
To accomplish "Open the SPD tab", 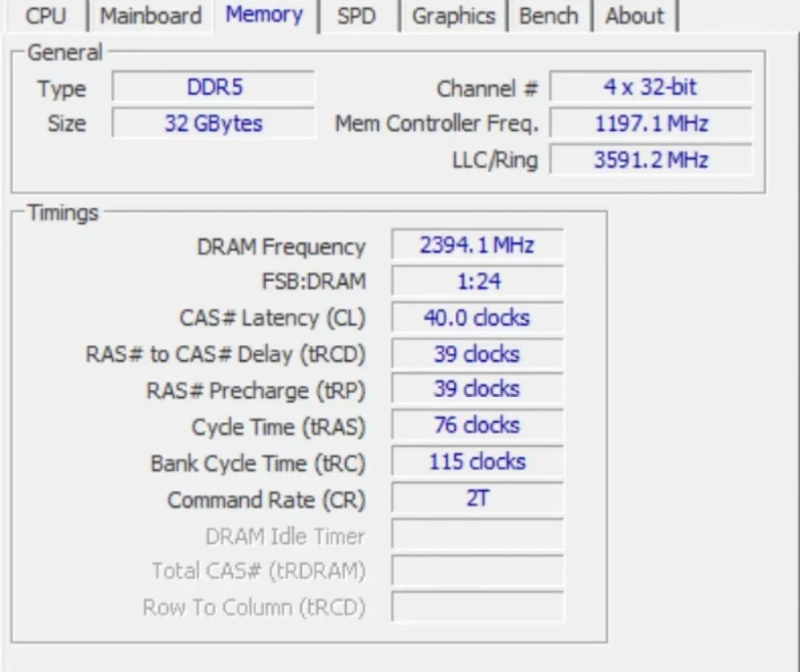I will [x=357, y=16].
